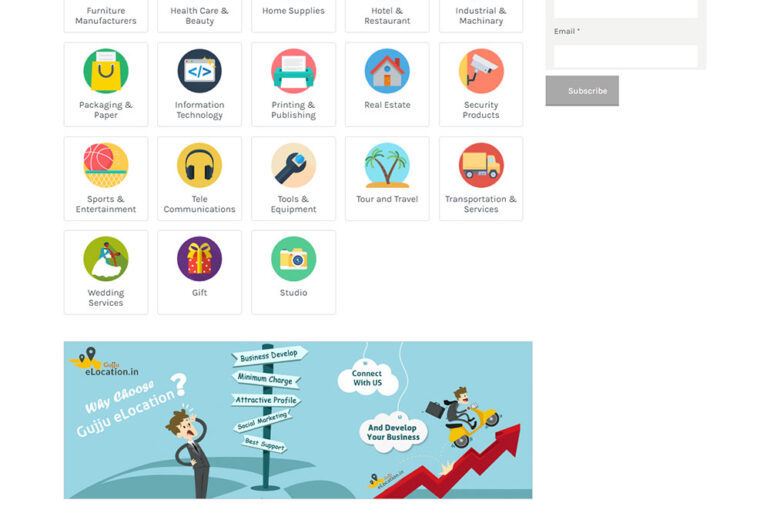Open the Industrial & Machinary category

click(481, 16)
